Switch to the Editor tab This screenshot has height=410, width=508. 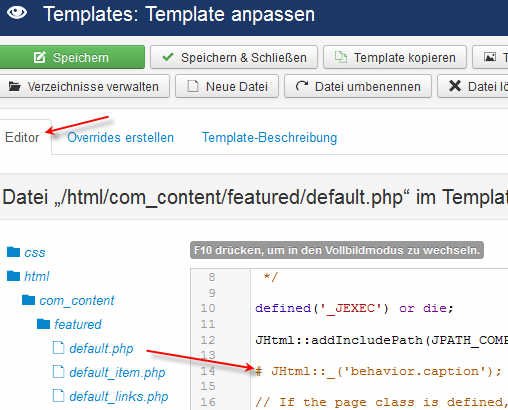(x=22, y=137)
